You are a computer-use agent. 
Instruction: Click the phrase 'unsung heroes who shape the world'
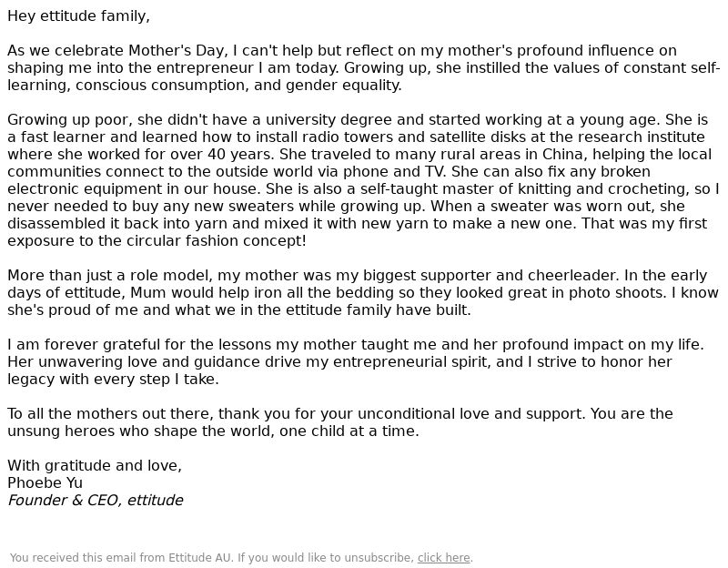(x=140, y=431)
